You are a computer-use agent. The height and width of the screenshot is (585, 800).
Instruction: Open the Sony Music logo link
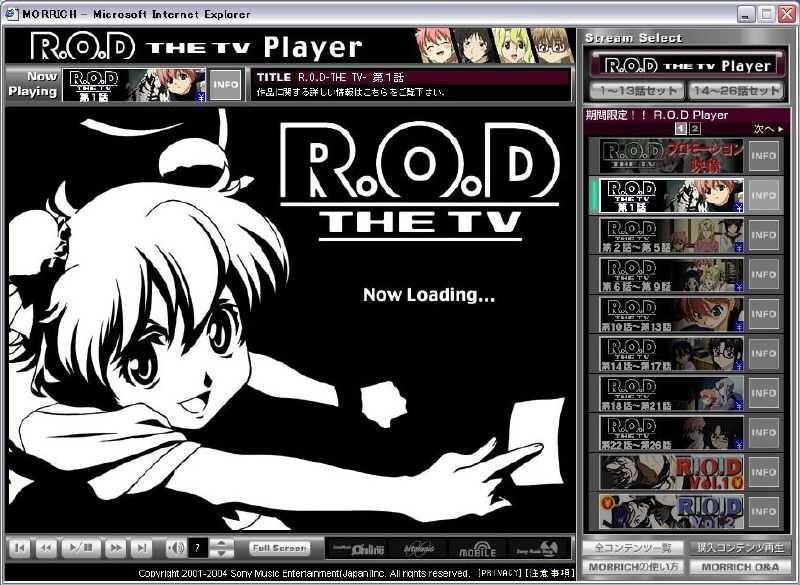tap(537, 549)
